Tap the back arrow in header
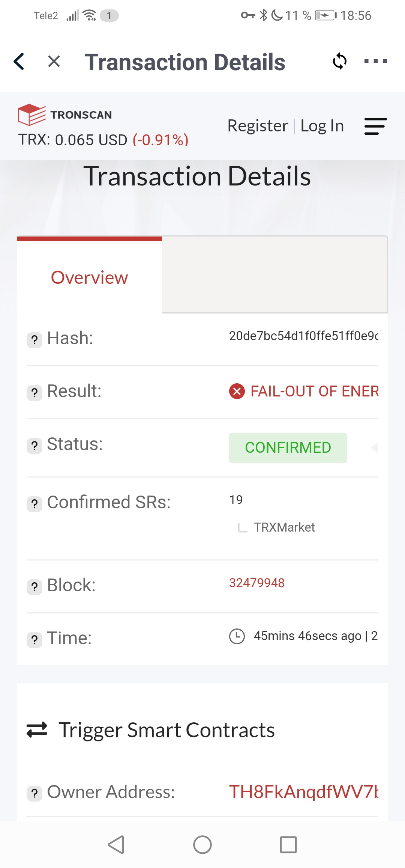This screenshot has width=405, height=868. (19, 61)
